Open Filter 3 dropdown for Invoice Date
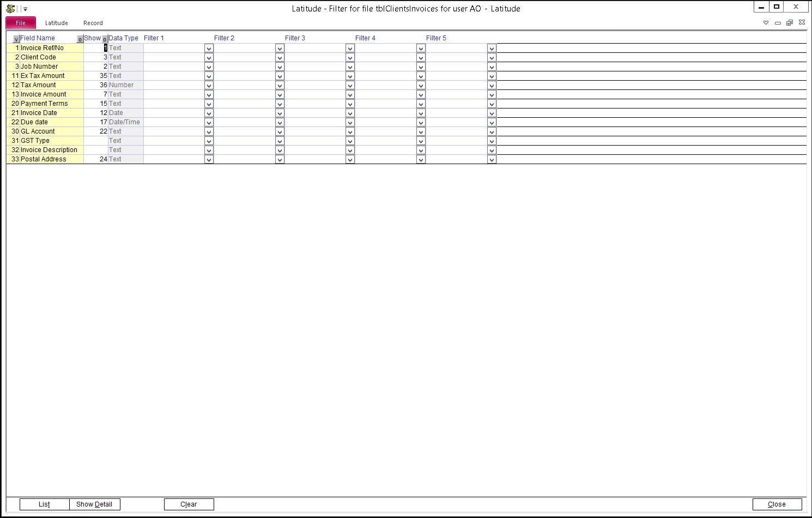Image resolution: width=812 pixels, height=518 pixels. coord(350,113)
